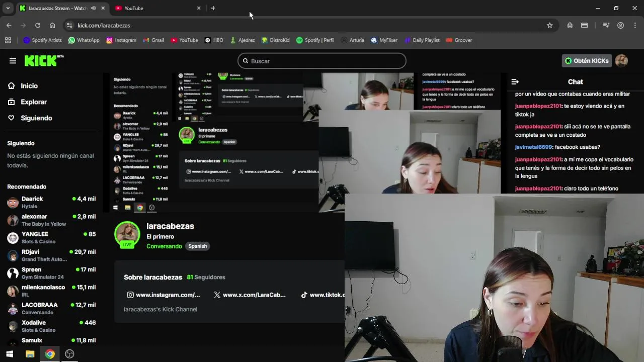Open the Chrome profile icon
The image size is (644, 362).
621,25
